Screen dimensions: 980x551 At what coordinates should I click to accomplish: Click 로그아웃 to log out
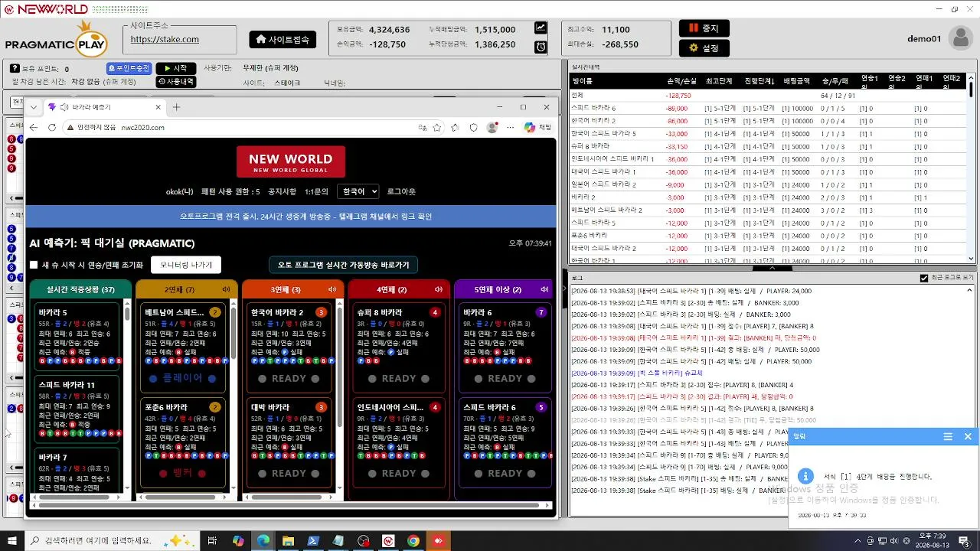401,191
